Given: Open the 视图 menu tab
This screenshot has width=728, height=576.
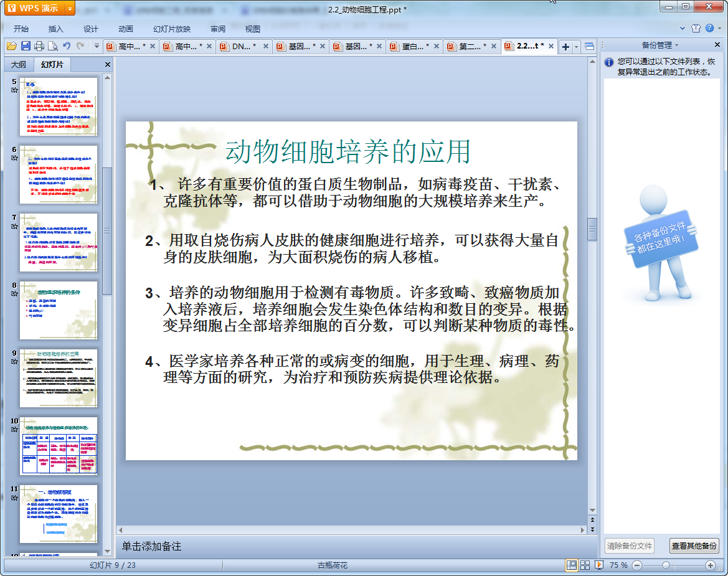Looking at the screenshot, I should click(x=253, y=29).
